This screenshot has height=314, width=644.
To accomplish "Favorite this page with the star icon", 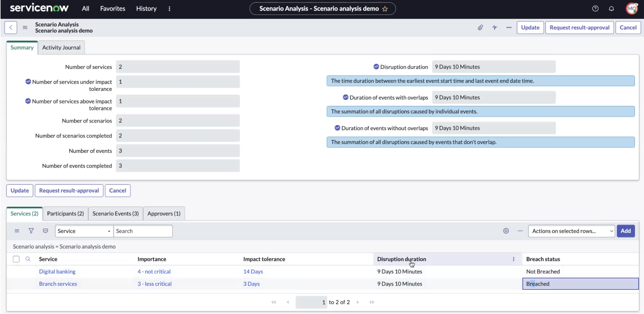I will 385,9.
